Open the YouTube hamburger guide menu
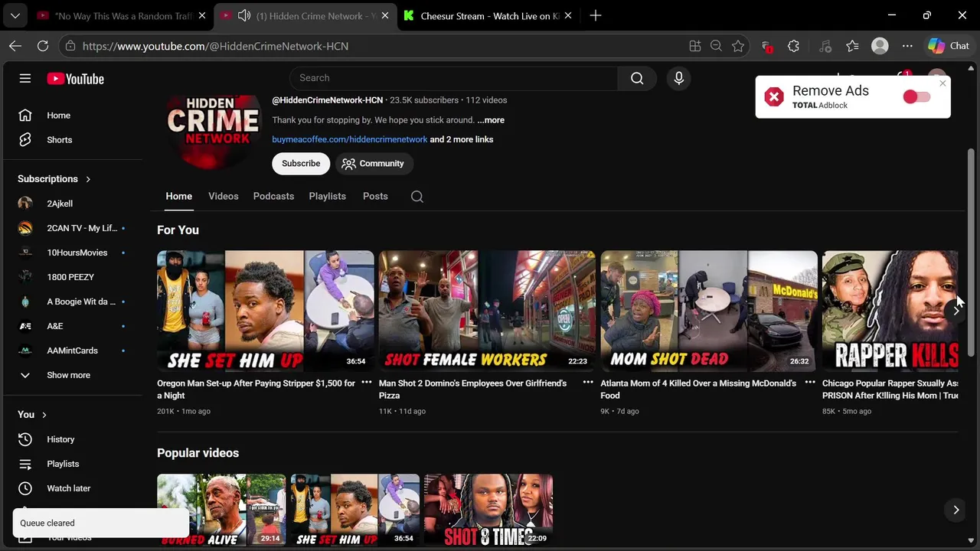Screen dimensions: 980x551 tap(25, 78)
